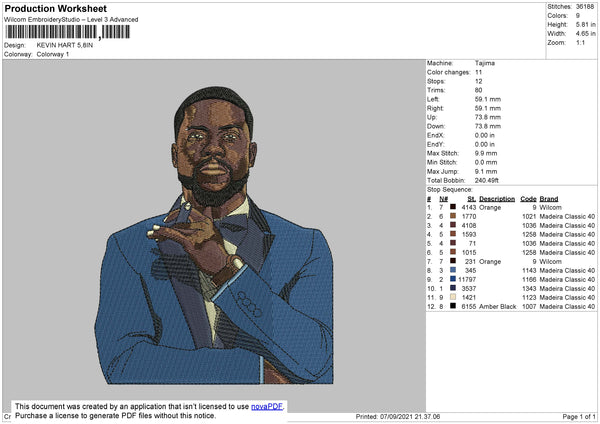The height and width of the screenshot is (424, 600).
Task: Click the Description column header
Action: [x=497, y=199]
